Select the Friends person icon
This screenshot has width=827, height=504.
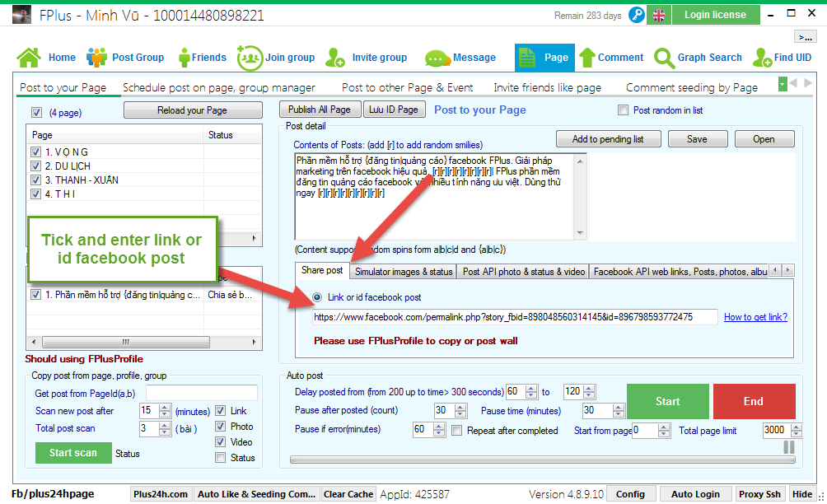click(184, 58)
